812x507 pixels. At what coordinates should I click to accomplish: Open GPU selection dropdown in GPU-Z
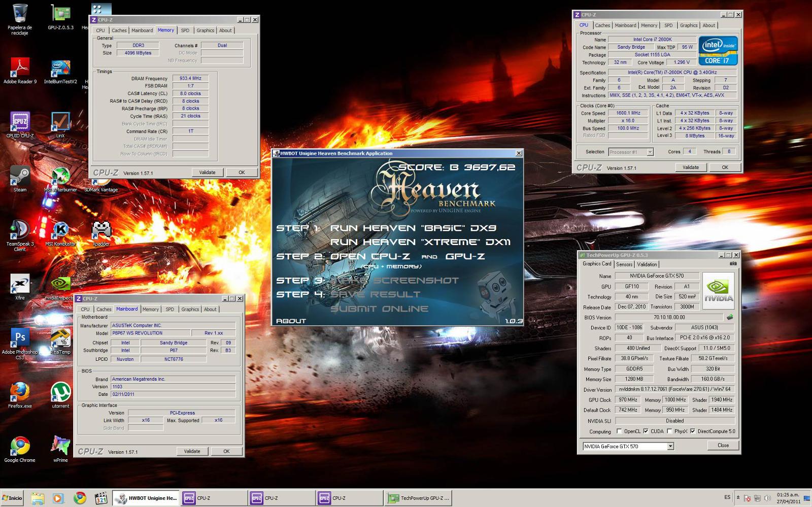pos(670,446)
